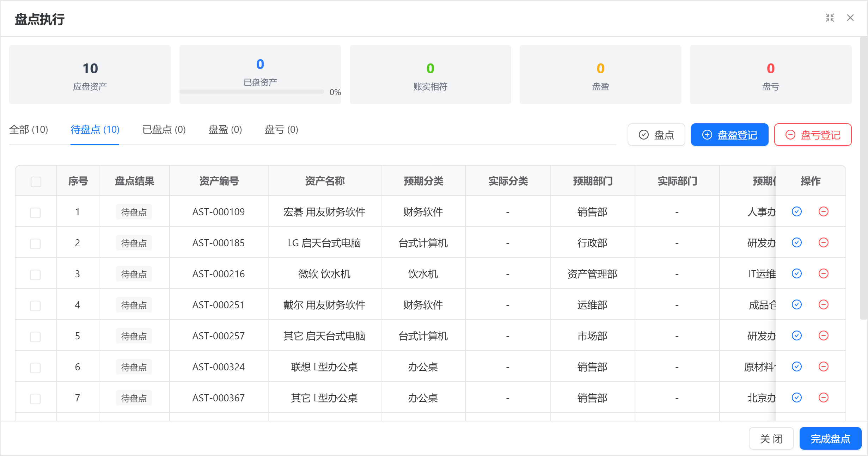Image resolution: width=868 pixels, height=456 pixels.
Task: Click the 关闭 button
Action: pos(771,438)
